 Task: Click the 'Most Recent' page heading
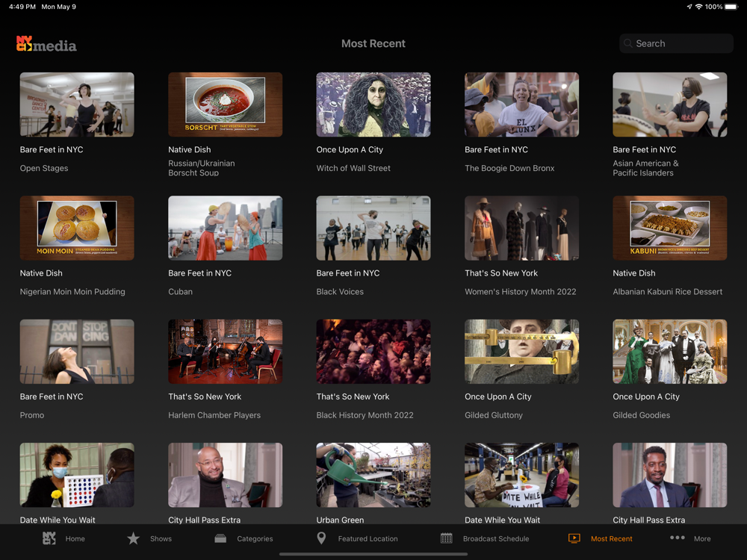373,43
